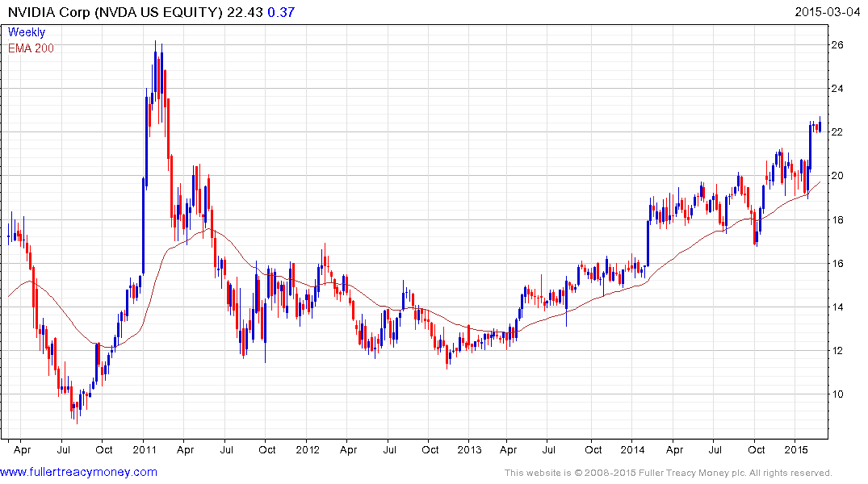Click the '10' price axis label
This screenshot has height=484, width=868.
pyautogui.click(x=837, y=394)
